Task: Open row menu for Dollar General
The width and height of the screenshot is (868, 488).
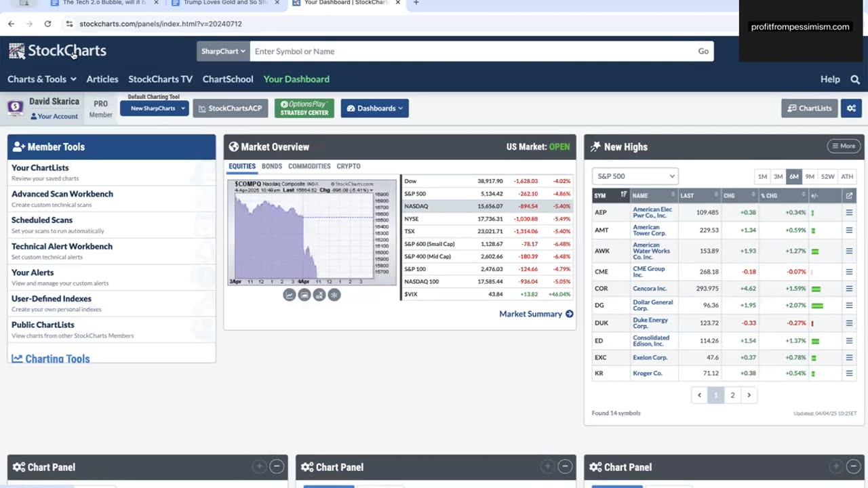Action: (x=849, y=306)
